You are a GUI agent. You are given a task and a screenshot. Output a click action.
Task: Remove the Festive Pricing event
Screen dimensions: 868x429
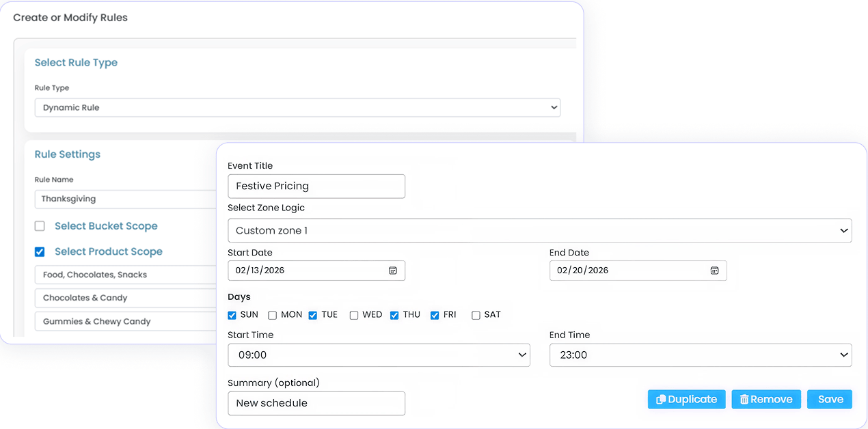765,399
